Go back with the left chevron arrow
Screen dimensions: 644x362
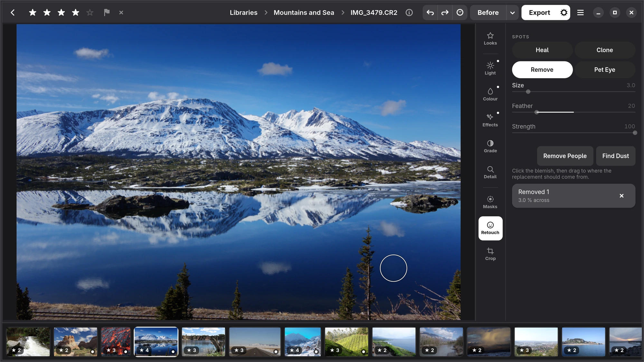click(13, 13)
